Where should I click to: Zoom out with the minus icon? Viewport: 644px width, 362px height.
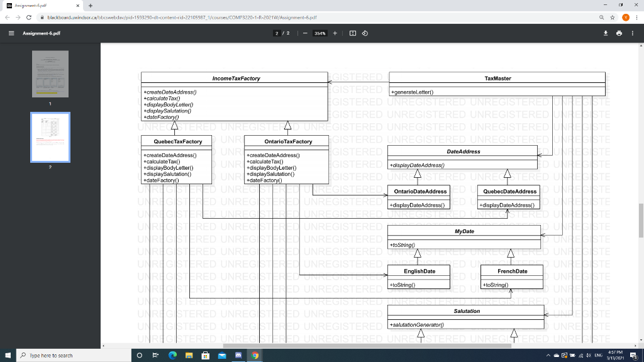point(305,33)
